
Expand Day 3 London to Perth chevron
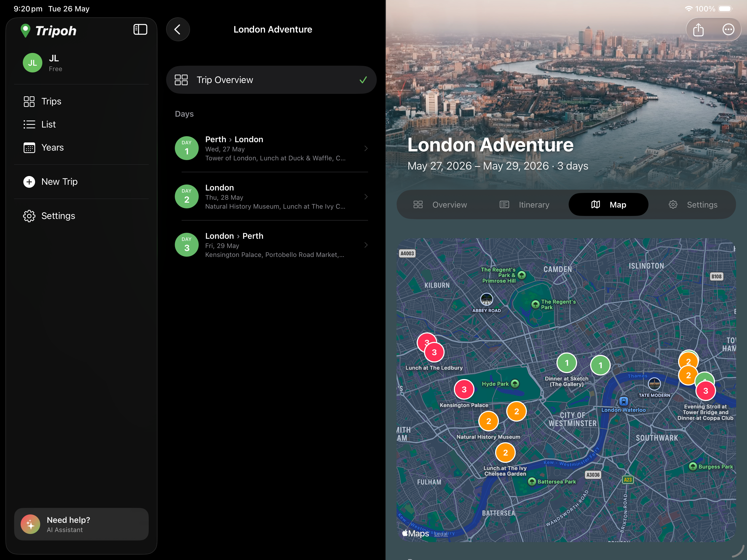366,245
